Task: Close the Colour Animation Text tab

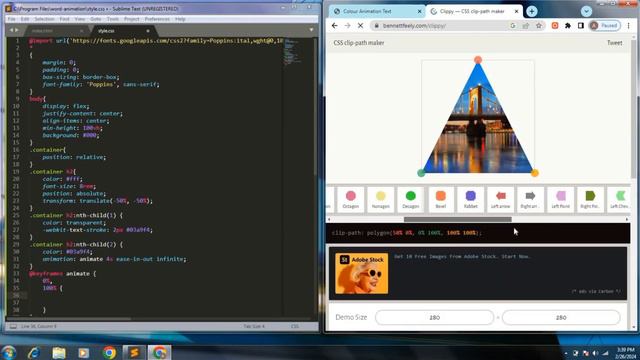Action: (419, 11)
